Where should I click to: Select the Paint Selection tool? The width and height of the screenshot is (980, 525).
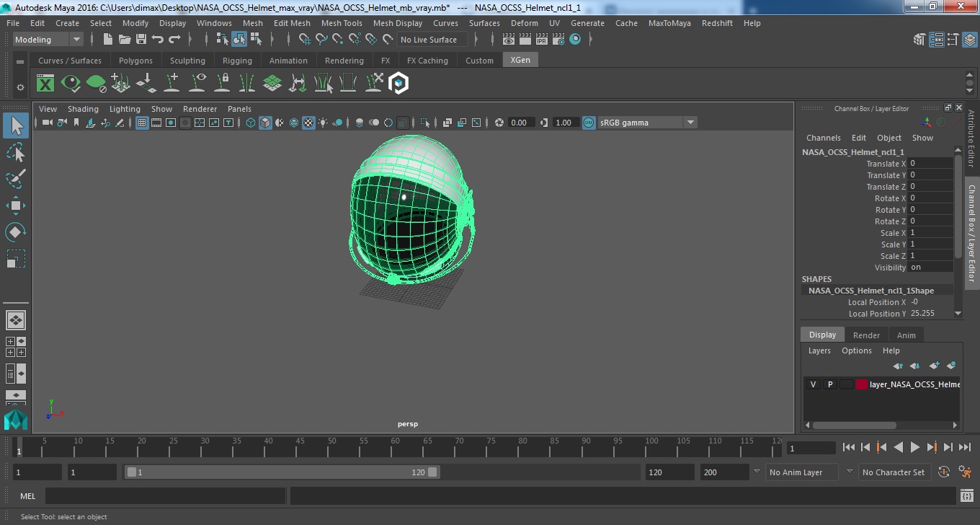pos(16,179)
